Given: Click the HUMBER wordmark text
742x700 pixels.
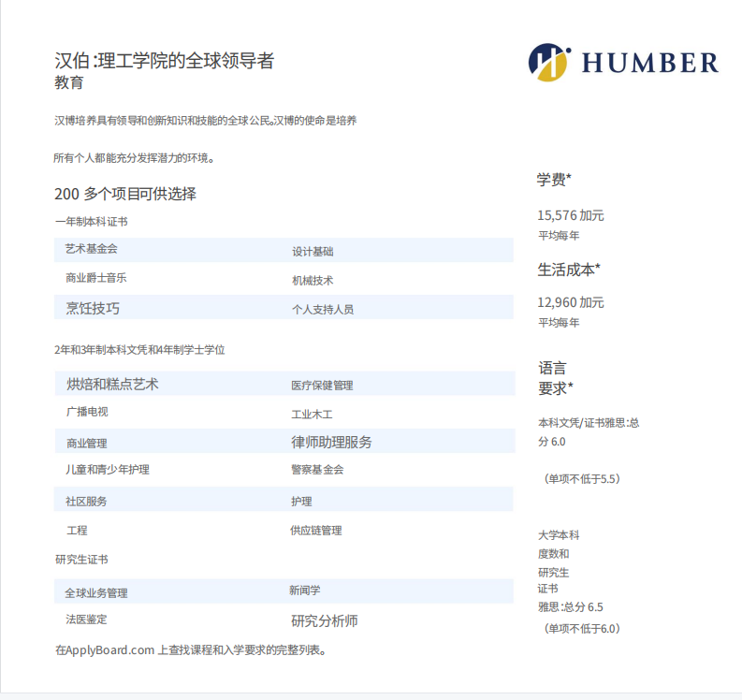Looking at the screenshot, I should coord(649,63).
